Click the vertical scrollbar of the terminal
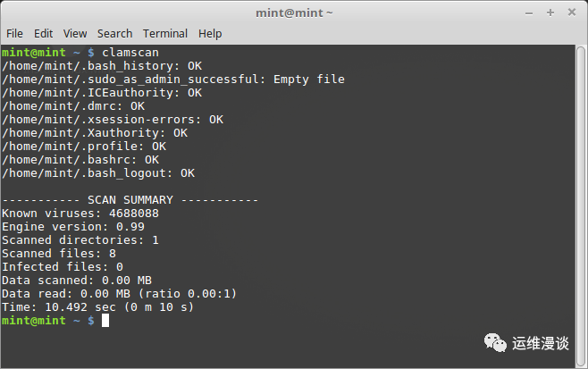The image size is (588, 369). (581, 205)
